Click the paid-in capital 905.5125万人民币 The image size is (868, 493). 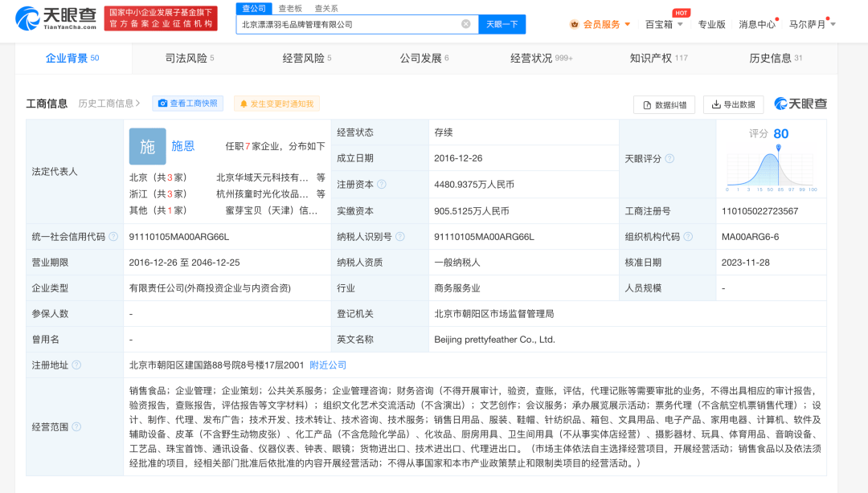(472, 211)
